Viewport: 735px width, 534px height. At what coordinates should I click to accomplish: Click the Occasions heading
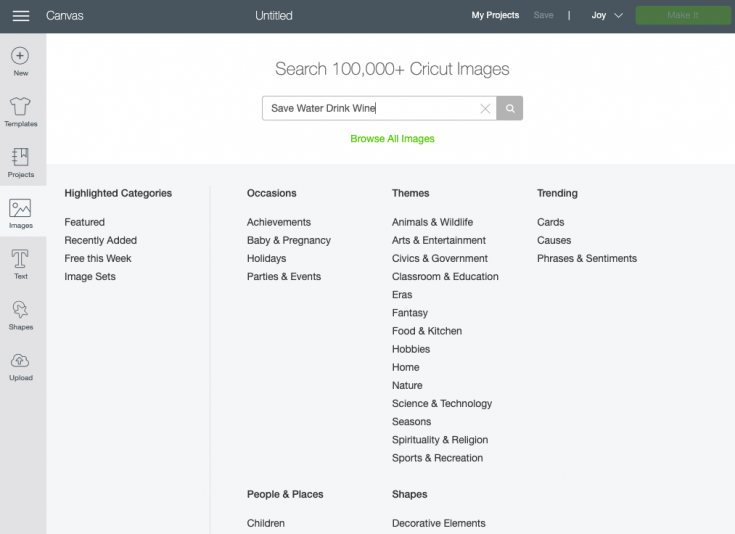point(272,193)
